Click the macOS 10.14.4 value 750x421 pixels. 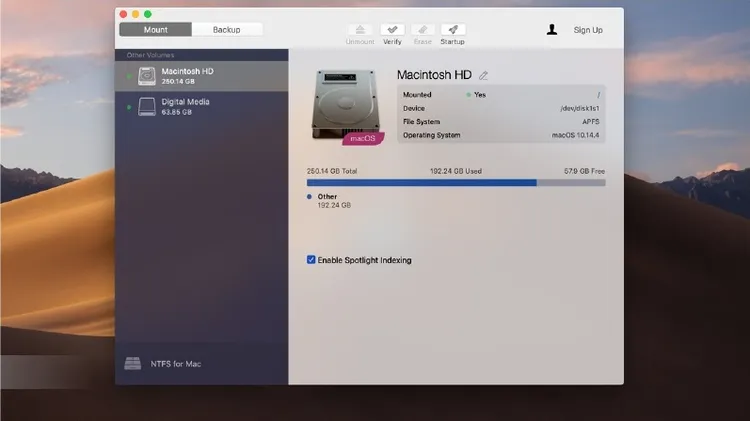[x=575, y=135]
